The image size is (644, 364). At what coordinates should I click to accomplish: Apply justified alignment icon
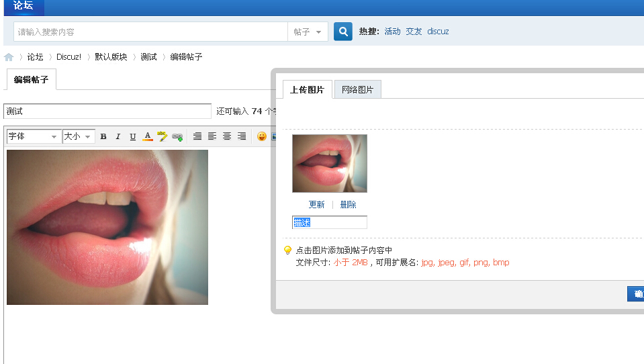[197, 136]
